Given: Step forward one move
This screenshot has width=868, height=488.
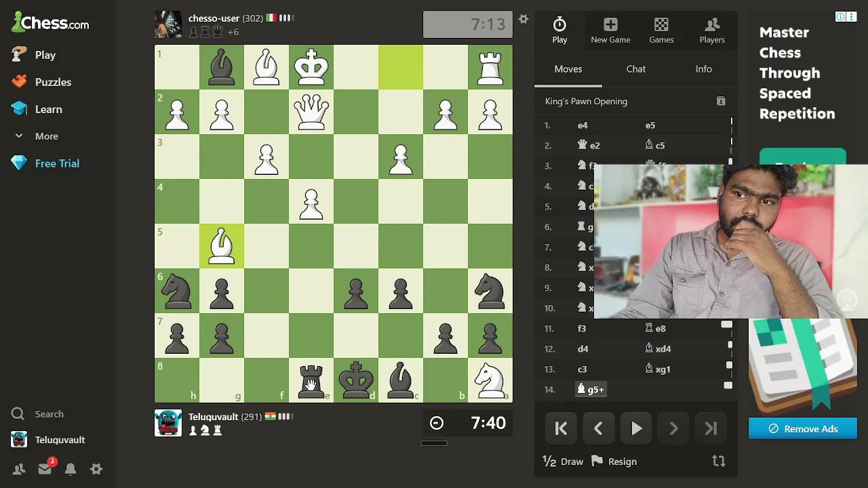Looking at the screenshot, I should coord(673,428).
